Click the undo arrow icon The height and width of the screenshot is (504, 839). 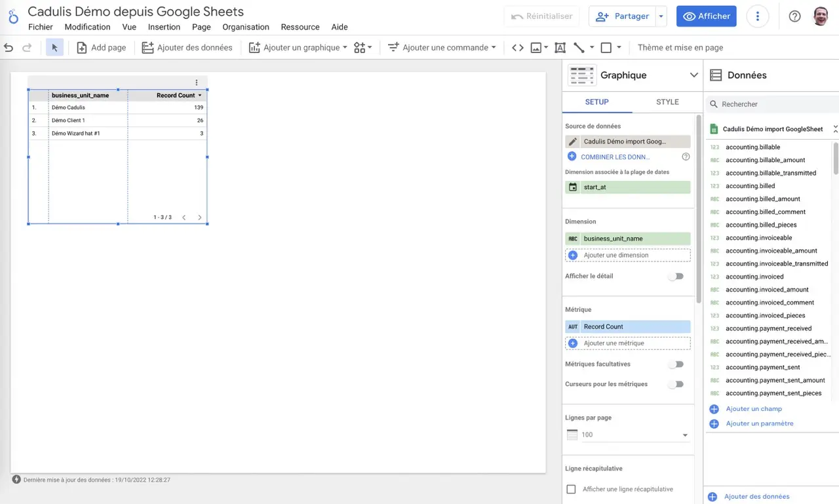pos(9,47)
